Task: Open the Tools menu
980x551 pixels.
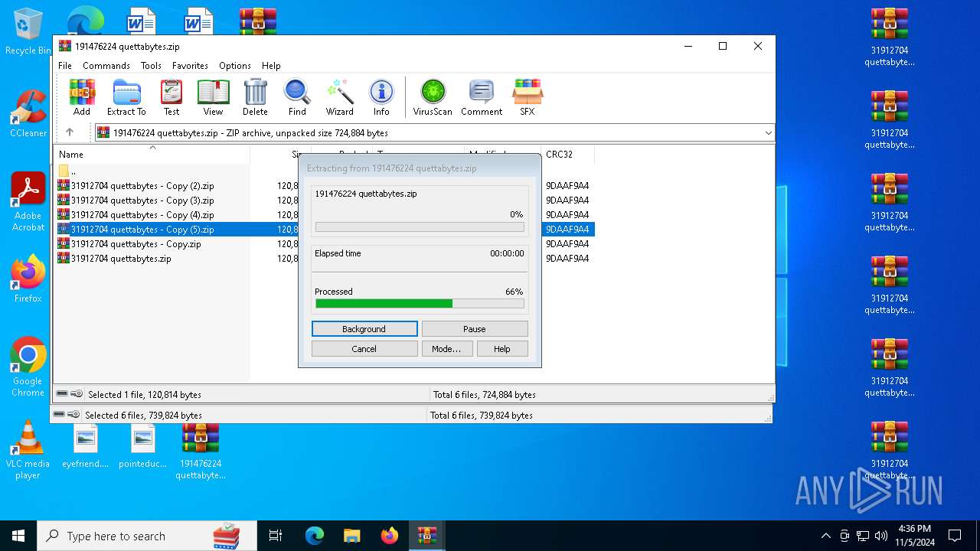Action: click(151, 66)
